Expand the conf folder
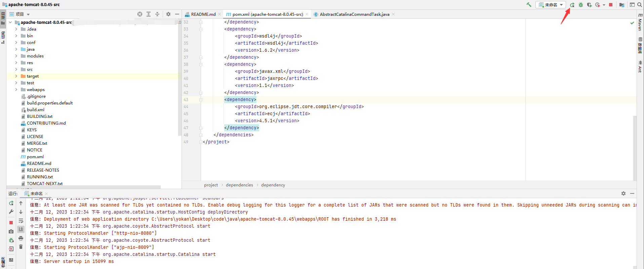 click(16, 43)
